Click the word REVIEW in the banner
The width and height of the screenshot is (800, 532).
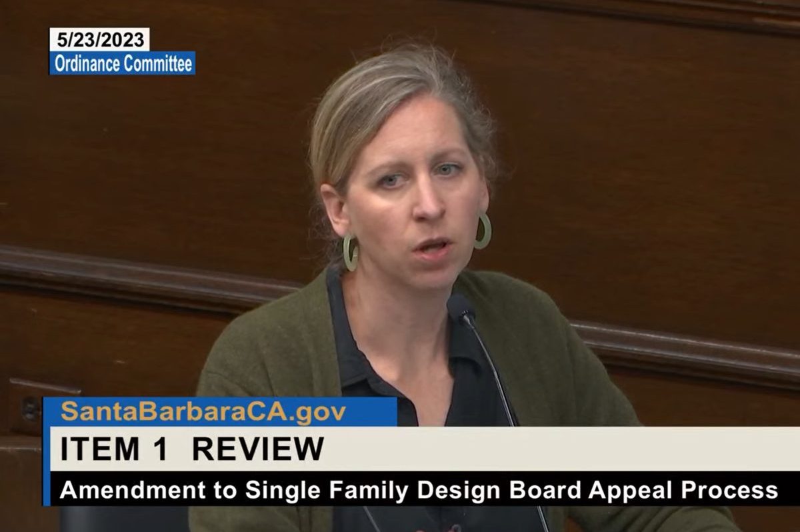pyautogui.click(x=257, y=449)
